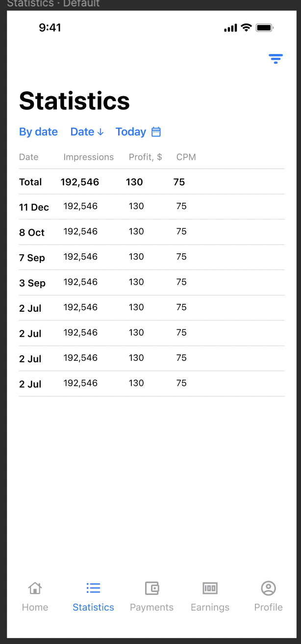
Task: Switch to the Payments tab label
Action: click(x=151, y=607)
